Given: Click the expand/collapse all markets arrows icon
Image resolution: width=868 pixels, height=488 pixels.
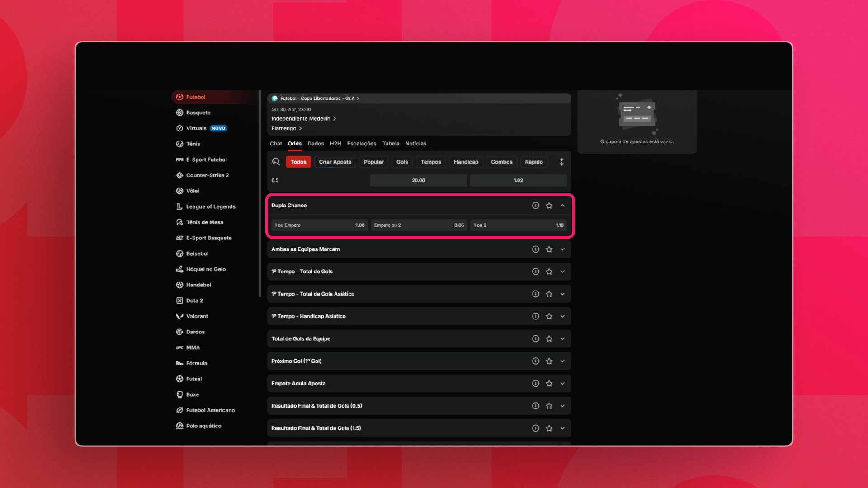Looking at the screenshot, I should (561, 162).
